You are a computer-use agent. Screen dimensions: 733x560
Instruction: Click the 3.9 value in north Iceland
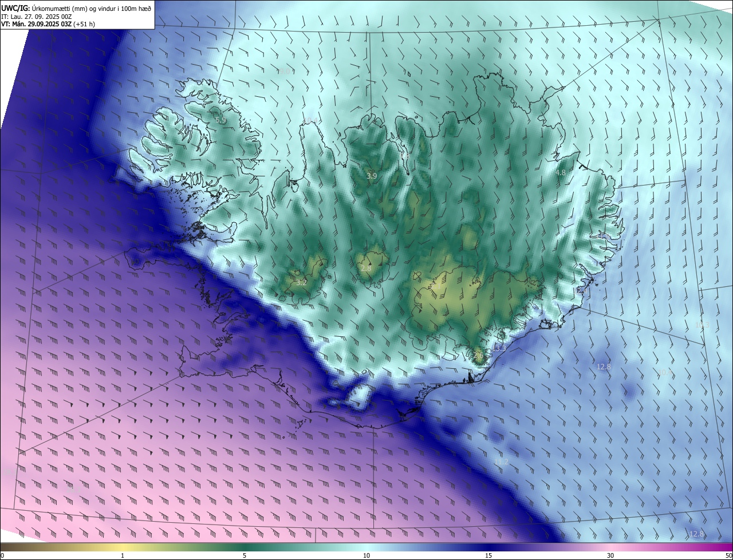pos(372,176)
